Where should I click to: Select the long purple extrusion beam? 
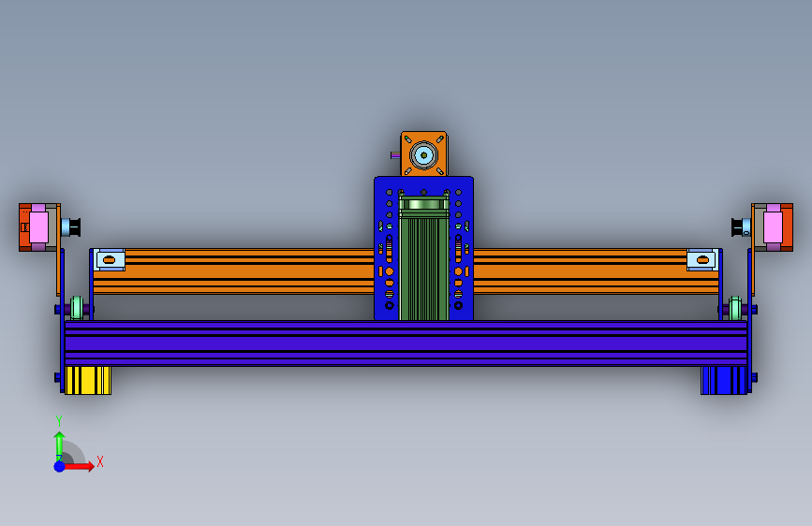coord(406,343)
